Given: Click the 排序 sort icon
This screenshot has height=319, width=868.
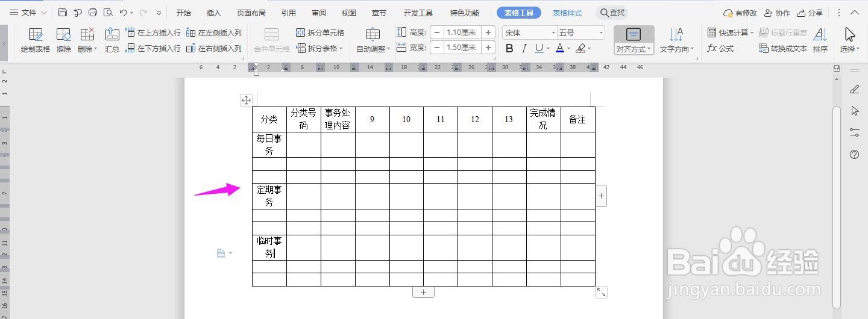Looking at the screenshot, I should click(x=820, y=40).
